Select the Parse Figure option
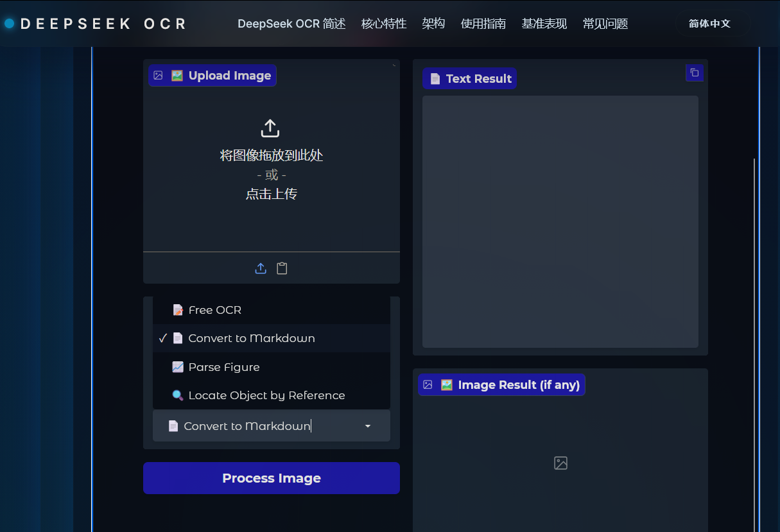This screenshot has height=532, width=780. click(271, 367)
